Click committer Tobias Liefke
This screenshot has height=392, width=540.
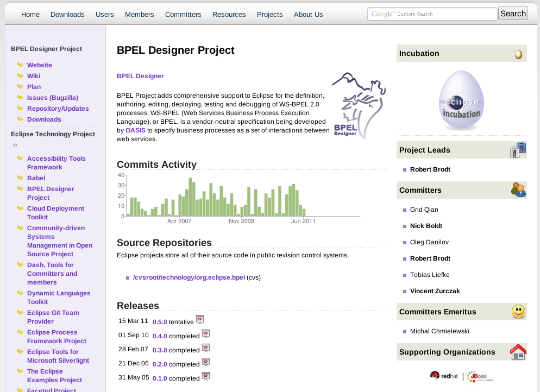click(430, 275)
